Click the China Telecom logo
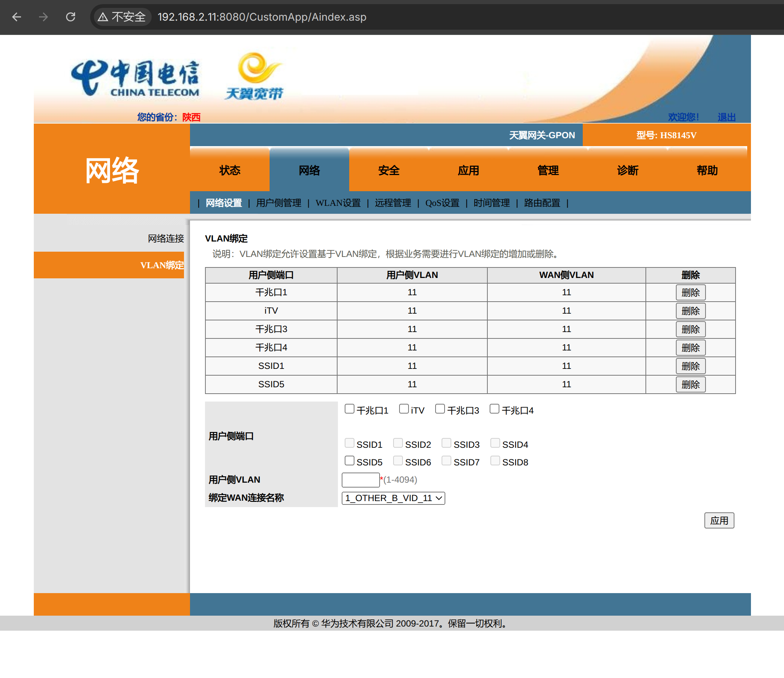 (x=135, y=78)
